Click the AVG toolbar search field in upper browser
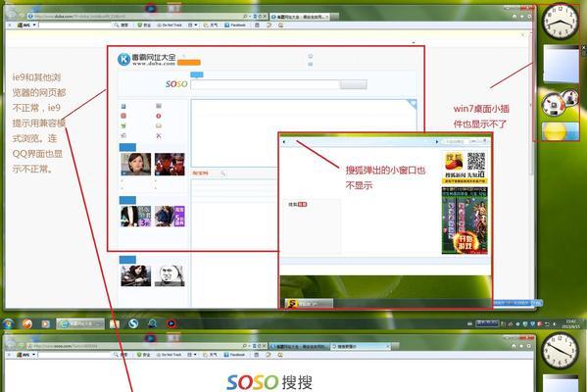 click(x=75, y=25)
